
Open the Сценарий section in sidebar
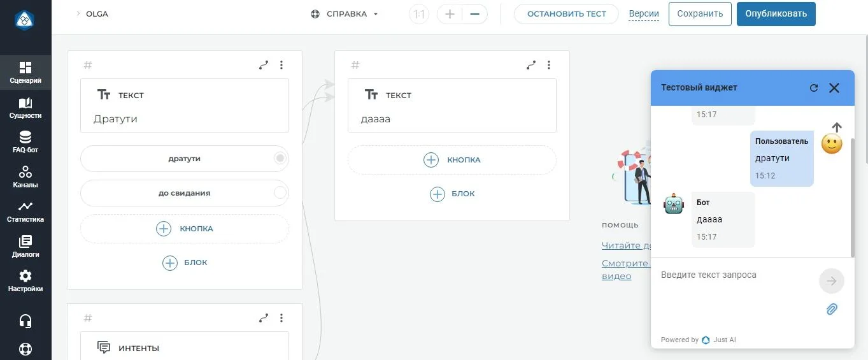pyautogui.click(x=25, y=73)
